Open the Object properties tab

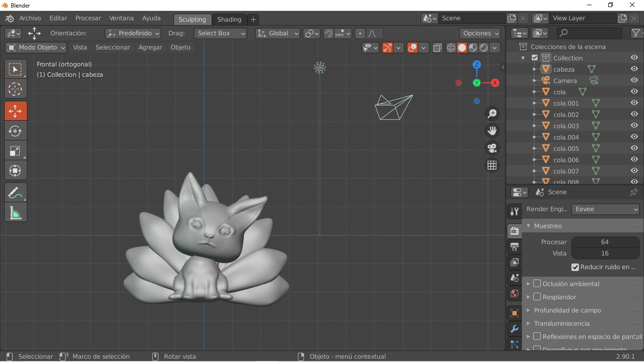(514, 313)
